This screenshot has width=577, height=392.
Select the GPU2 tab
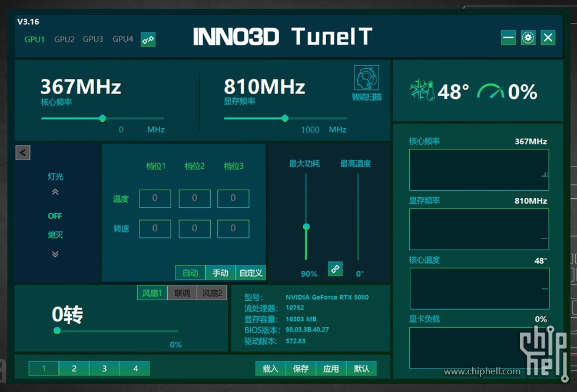tap(64, 39)
